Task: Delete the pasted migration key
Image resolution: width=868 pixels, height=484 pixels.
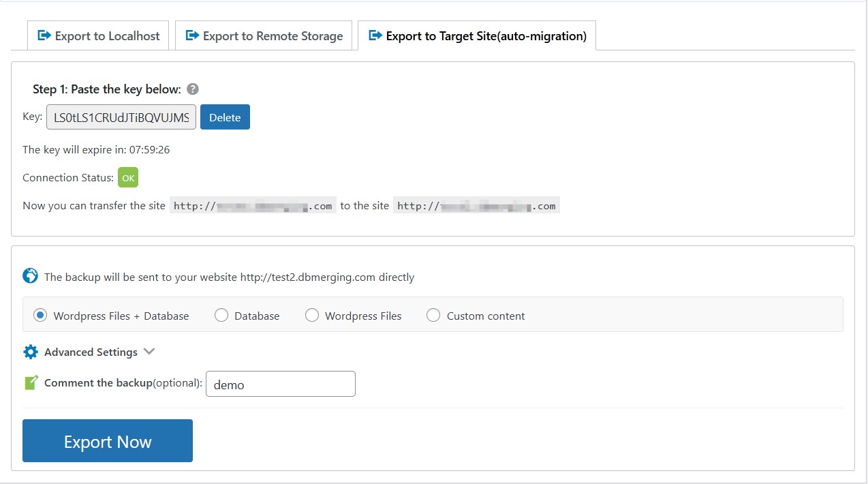Action: point(225,117)
